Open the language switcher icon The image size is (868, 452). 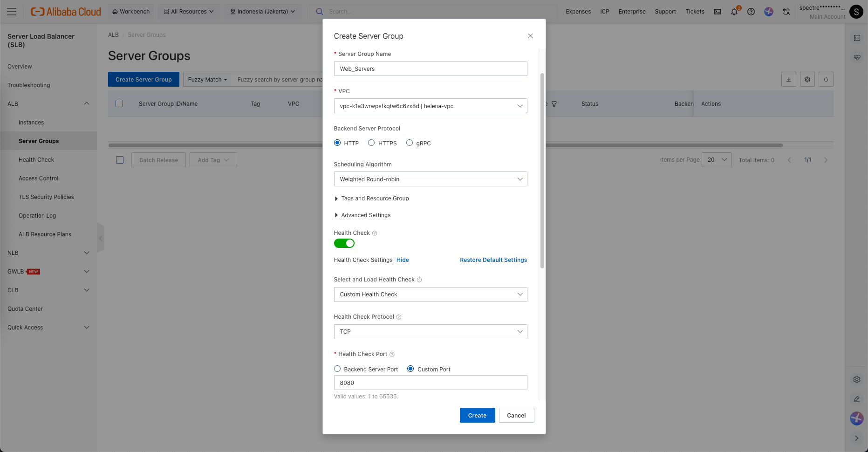[x=786, y=12]
